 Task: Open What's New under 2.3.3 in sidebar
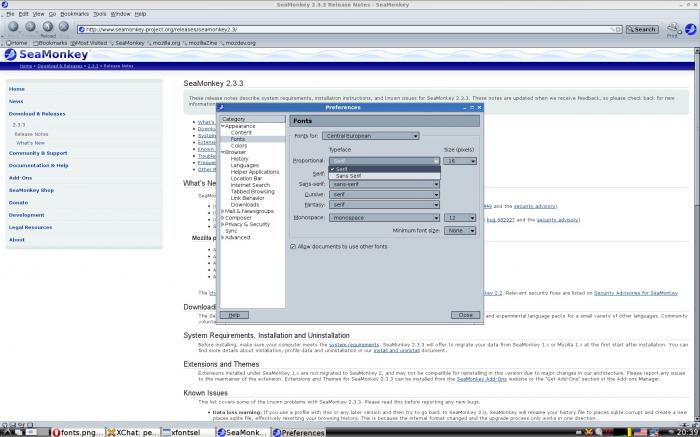point(30,143)
